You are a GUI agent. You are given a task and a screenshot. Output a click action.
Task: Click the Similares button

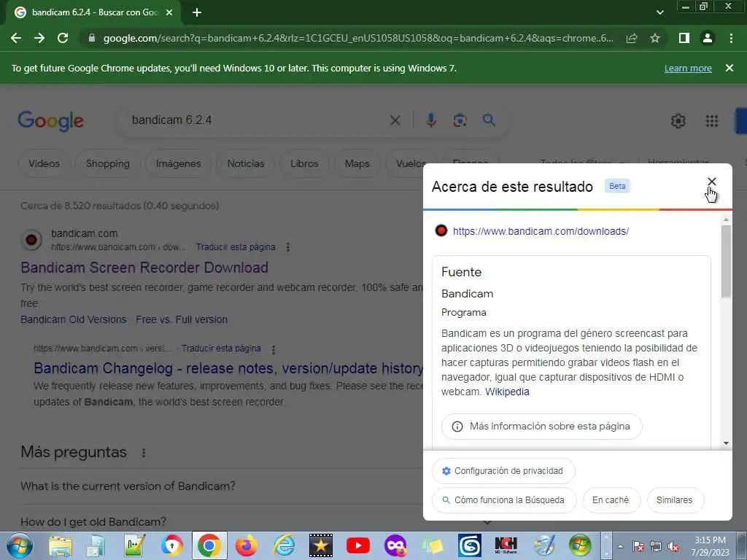click(675, 500)
